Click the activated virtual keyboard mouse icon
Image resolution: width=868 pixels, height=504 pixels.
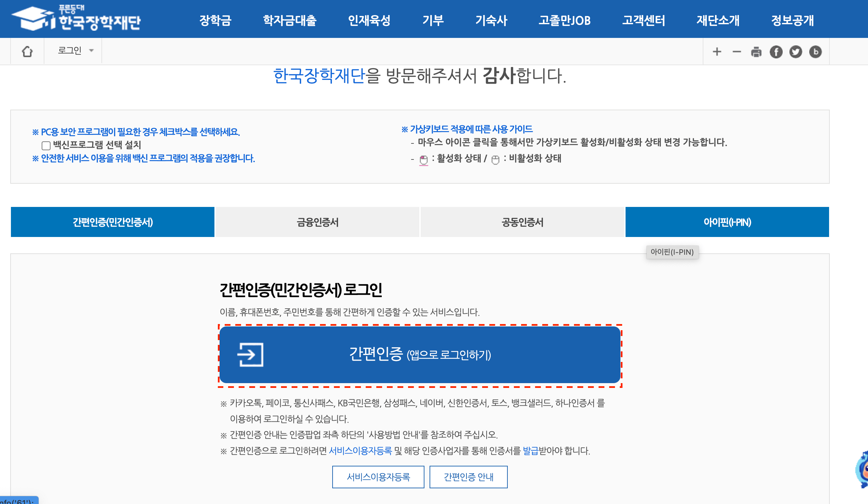click(x=423, y=159)
